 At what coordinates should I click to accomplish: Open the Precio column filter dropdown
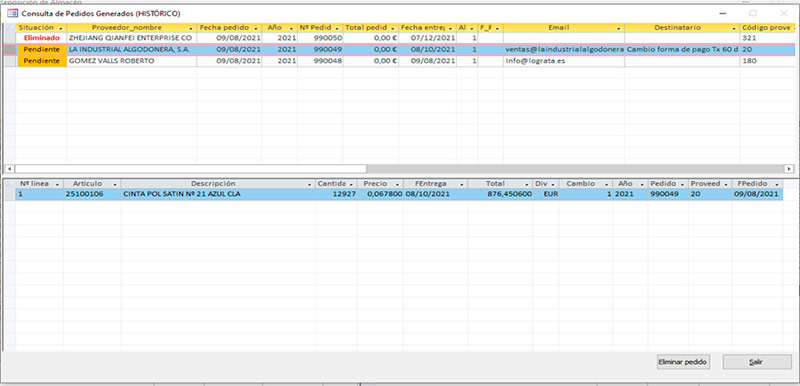(398, 184)
